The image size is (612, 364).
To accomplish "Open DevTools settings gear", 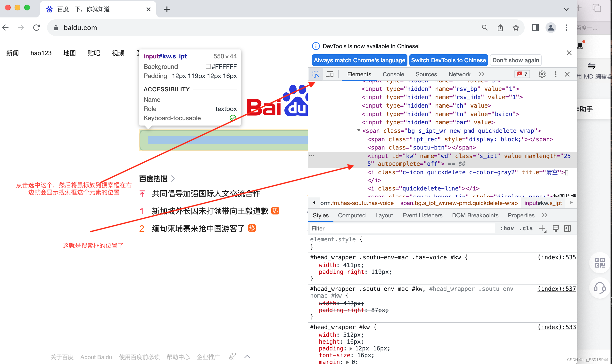I will 542,74.
